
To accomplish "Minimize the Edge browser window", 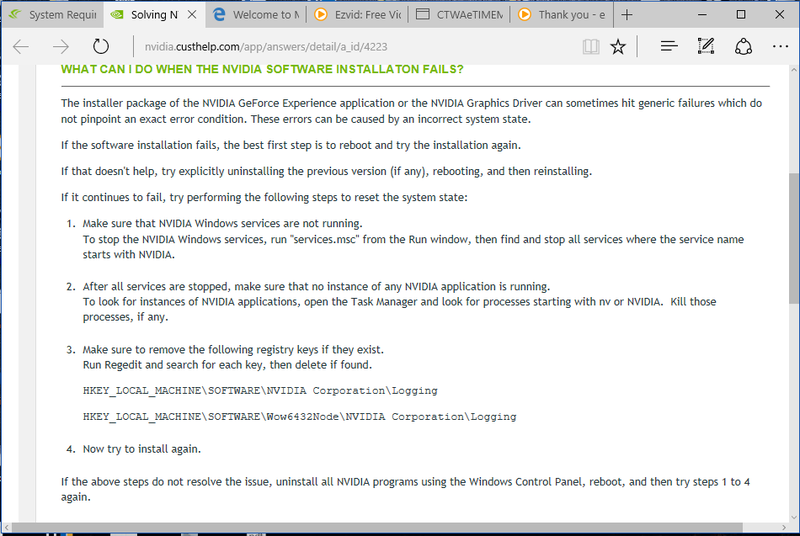I will [702, 15].
